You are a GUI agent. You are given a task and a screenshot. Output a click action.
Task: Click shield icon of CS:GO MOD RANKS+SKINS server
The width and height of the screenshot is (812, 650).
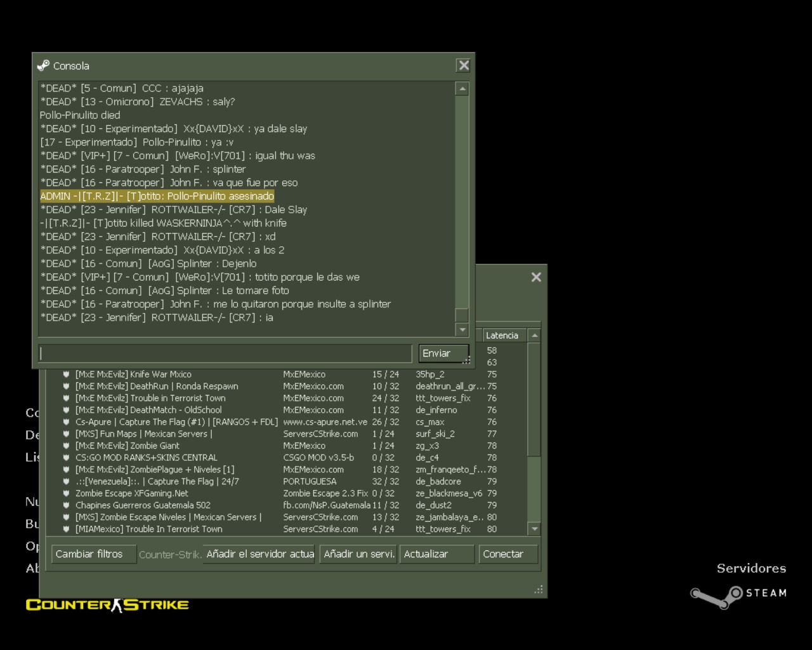(66, 458)
